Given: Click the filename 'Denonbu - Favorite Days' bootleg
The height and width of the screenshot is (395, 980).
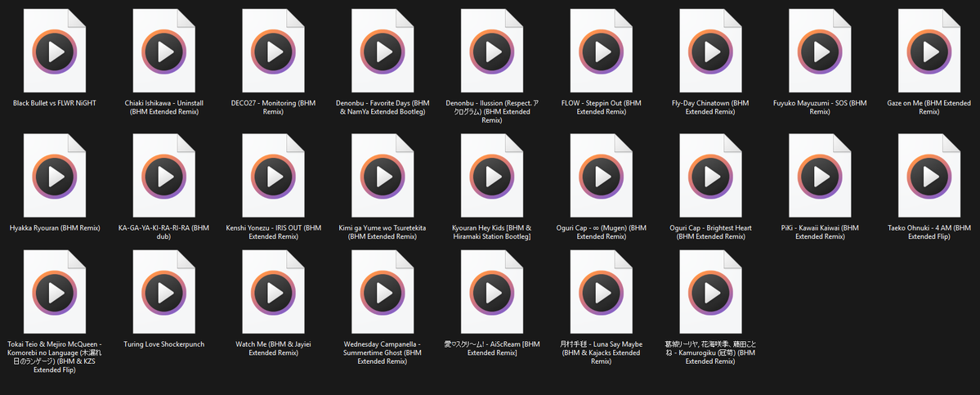Looking at the screenshot, I should [383, 107].
